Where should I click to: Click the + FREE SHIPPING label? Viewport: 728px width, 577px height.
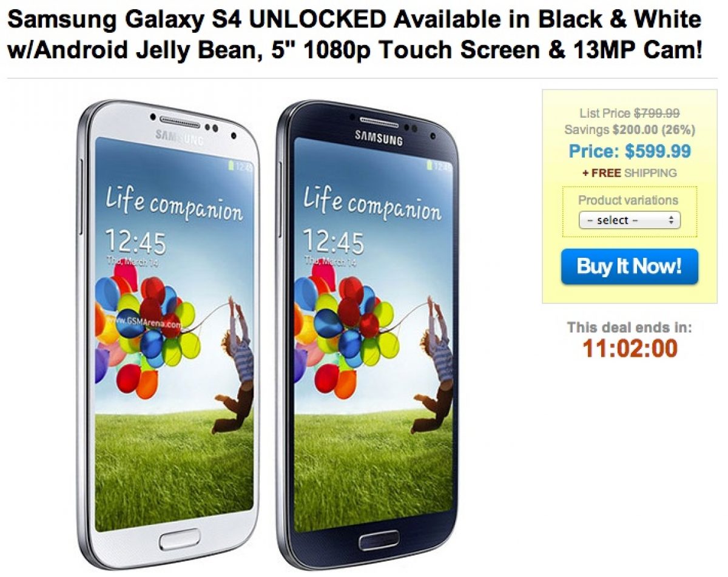[629, 173]
